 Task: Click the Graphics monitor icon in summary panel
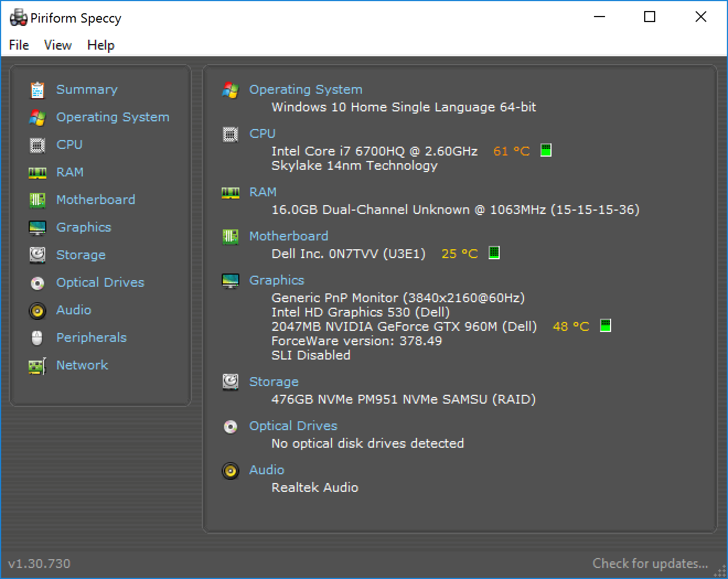(x=230, y=281)
